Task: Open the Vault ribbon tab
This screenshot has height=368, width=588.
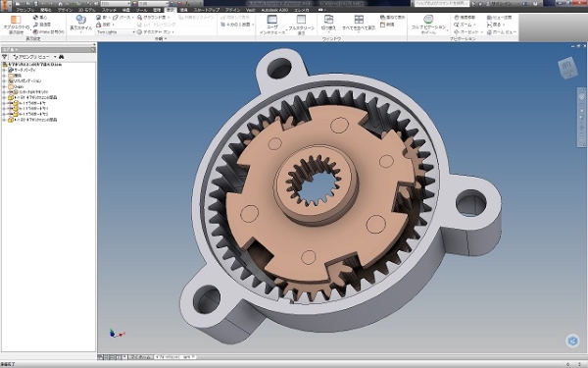Action: (251, 10)
